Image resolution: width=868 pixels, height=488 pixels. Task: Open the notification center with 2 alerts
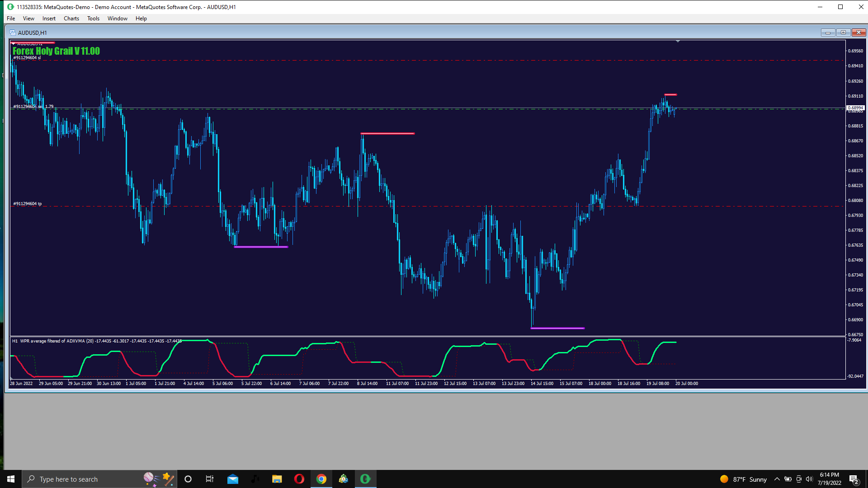pyautogui.click(x=854, y=479)
